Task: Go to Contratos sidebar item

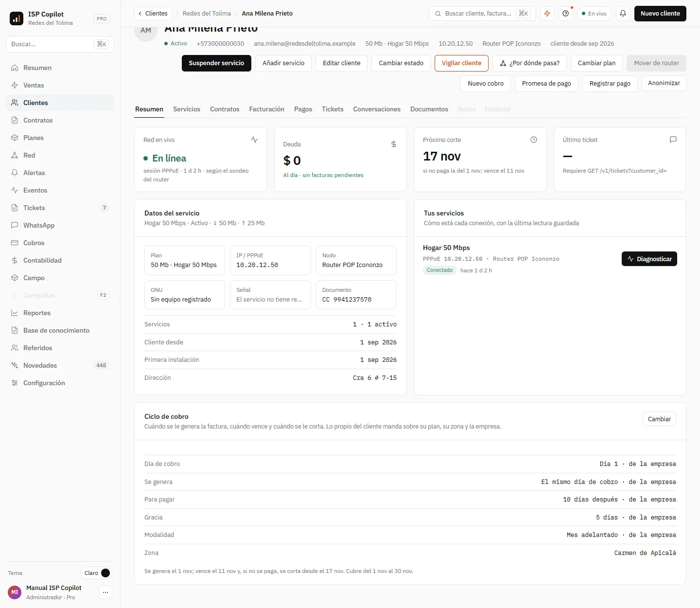Action: (60, 120)
